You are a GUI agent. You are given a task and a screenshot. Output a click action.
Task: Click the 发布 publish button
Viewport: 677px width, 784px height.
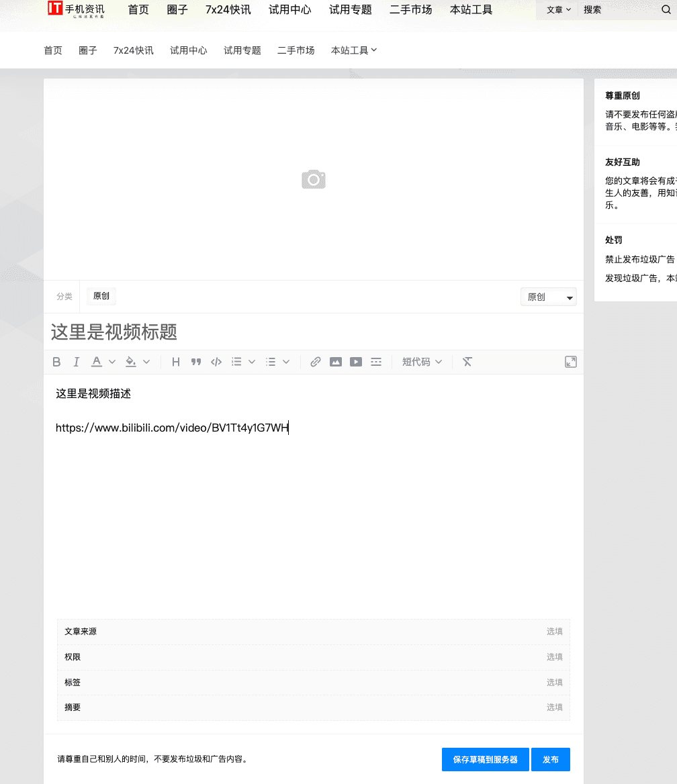(x=551, y=759)
